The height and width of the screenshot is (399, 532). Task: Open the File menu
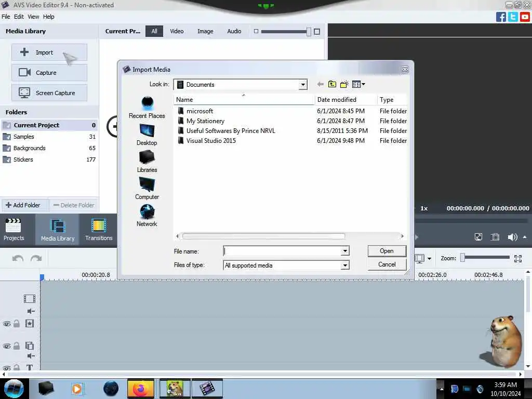6,17
